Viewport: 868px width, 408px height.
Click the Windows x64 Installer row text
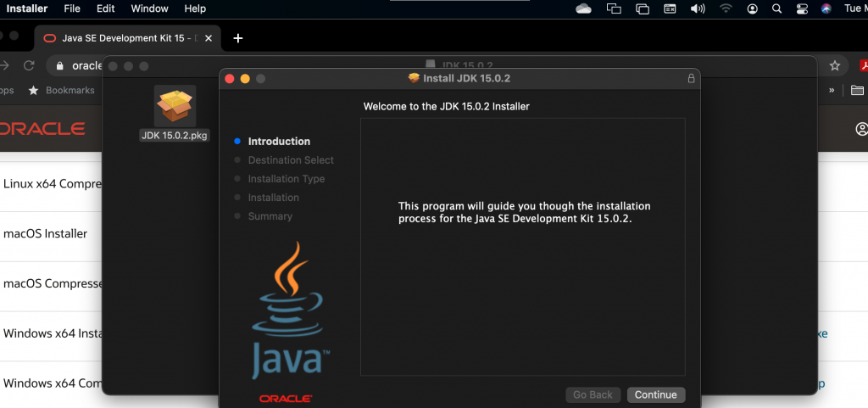[53, 333]
